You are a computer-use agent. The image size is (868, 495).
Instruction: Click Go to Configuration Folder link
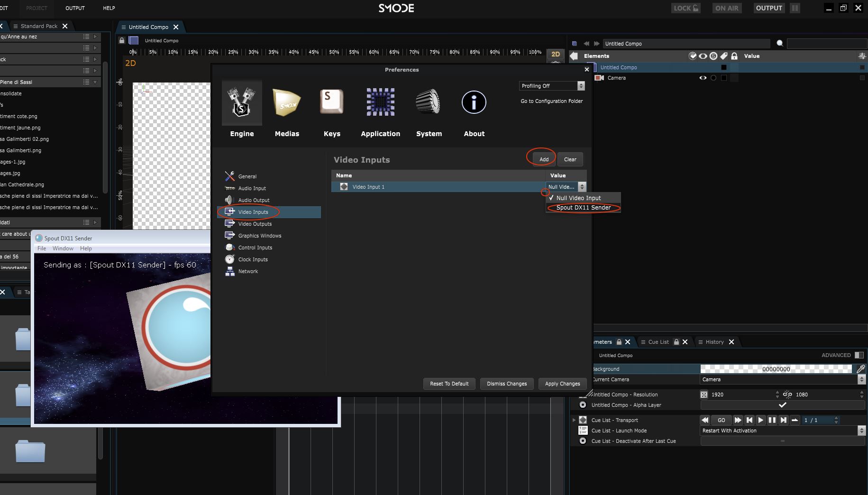[x=552, y=101]
